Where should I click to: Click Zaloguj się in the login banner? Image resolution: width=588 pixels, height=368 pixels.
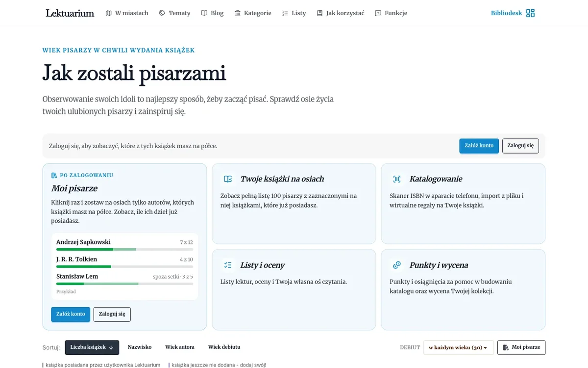(x=520, y=146)
